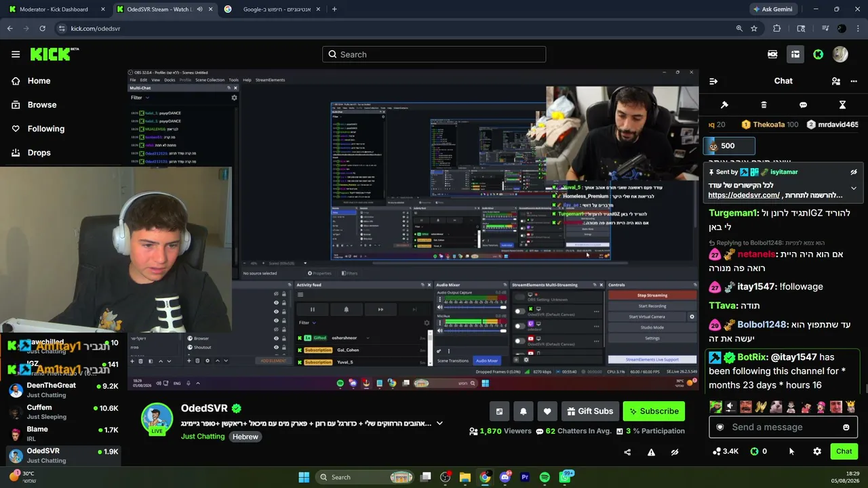Open Discord from the taskbar
This screenshot has width=868, height=488.
click(x=505, y=477)
